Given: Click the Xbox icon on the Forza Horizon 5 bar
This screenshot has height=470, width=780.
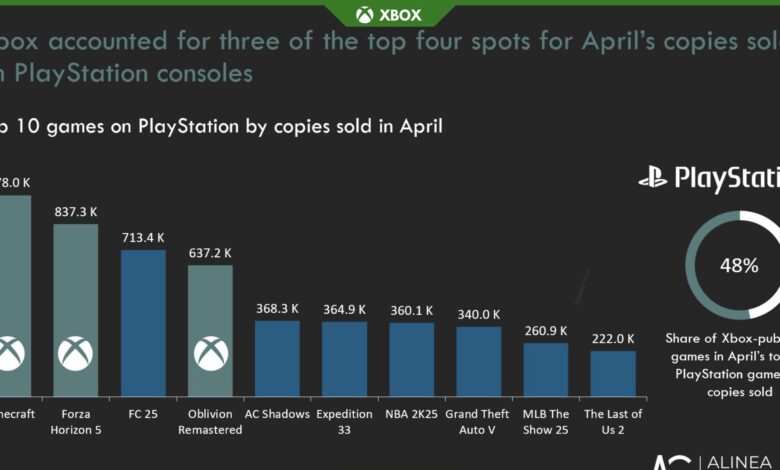Looking at the screenshot, I should point(75,352).
